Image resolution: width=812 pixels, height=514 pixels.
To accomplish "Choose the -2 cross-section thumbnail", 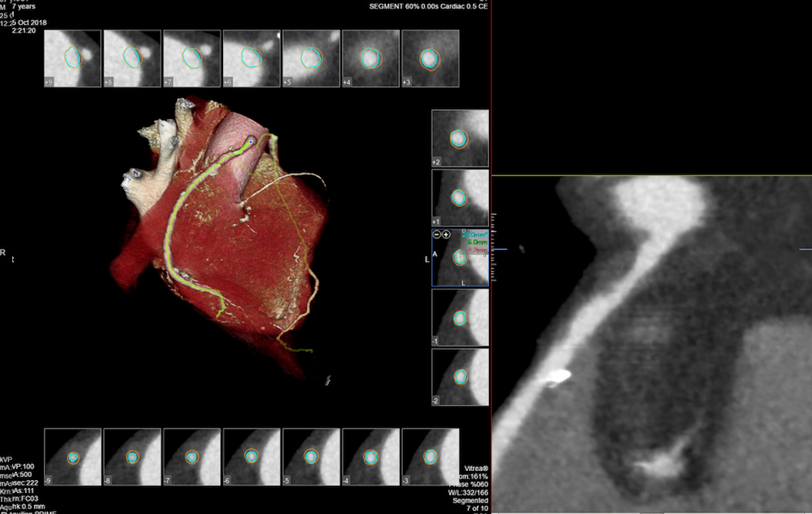I will coord(460,376).
